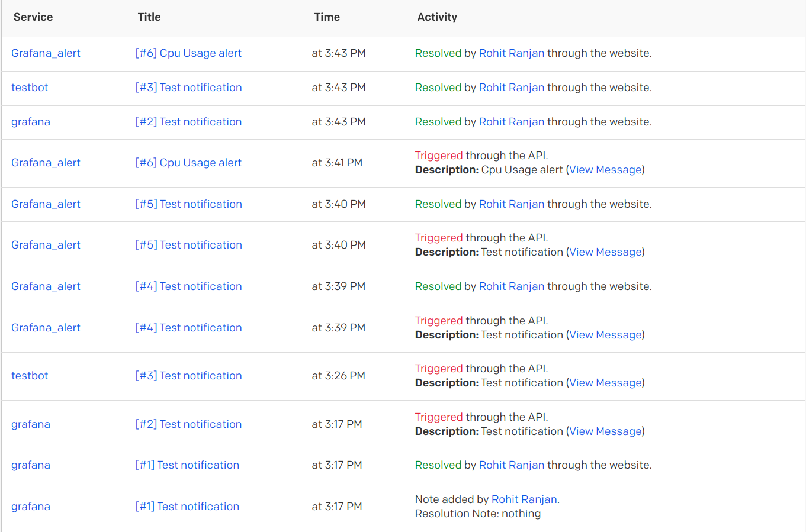Image resolution: width=806 pixels, height=532 pixels.
Task: Click Rohit Ranjan in the resolved [#3] row
Action: 511,88
